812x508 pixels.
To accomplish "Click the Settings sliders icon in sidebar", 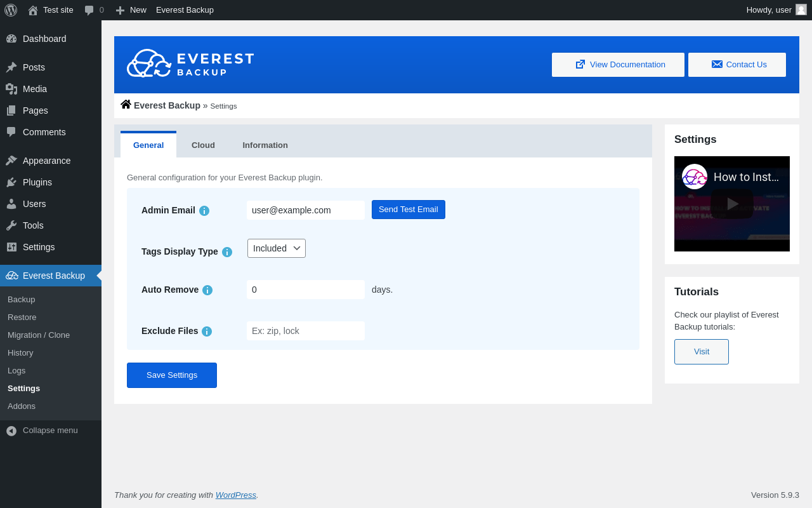I will (x=11, y=247).
